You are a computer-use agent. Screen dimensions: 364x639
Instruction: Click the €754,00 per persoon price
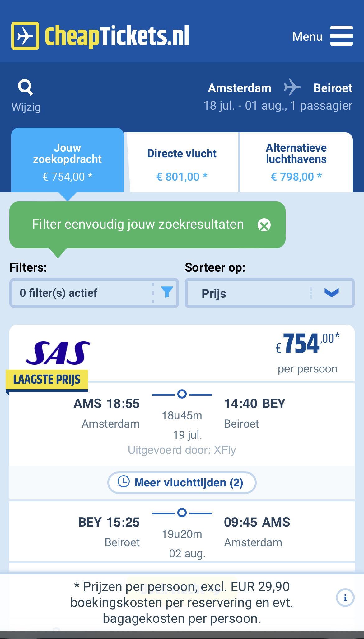click(307, 353)
